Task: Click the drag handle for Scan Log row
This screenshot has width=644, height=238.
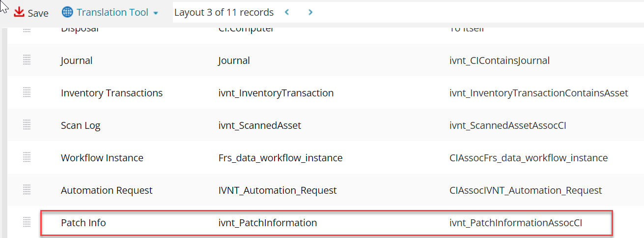Action: tap(27, 125)
